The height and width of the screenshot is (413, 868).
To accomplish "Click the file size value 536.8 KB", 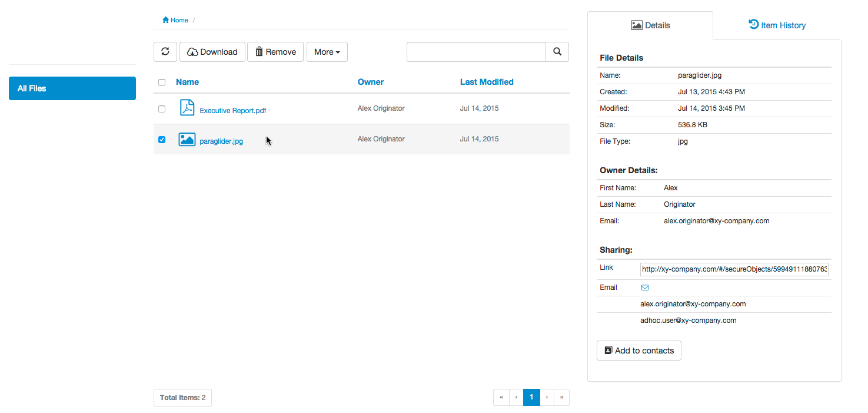I will (x=693, y=125).
